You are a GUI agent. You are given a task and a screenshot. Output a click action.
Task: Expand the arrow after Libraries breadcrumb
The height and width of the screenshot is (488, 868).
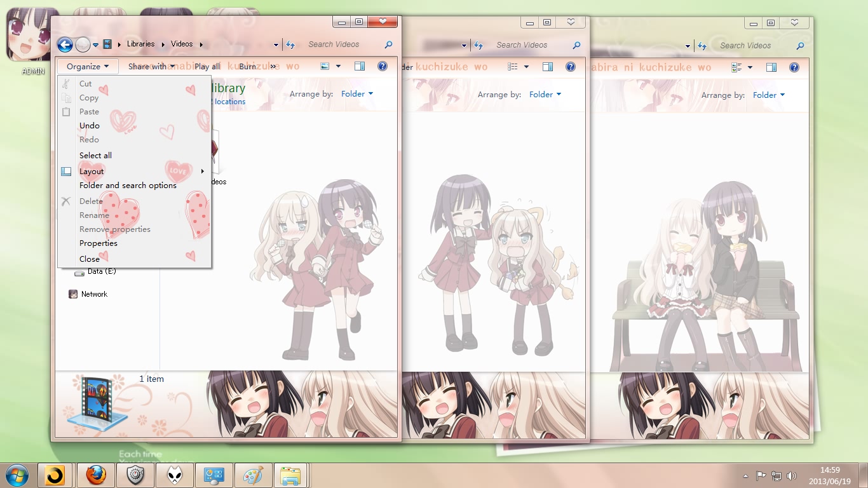(163, 44)
